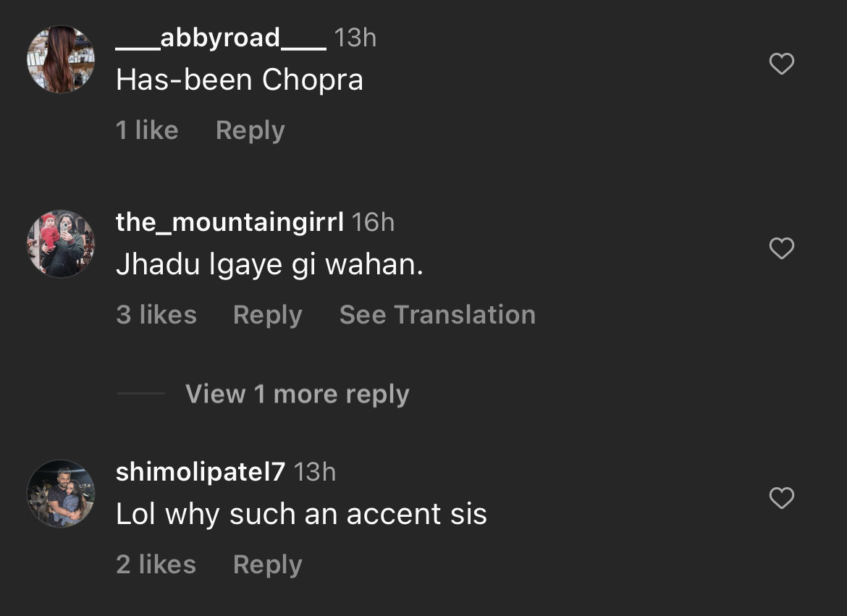Go to the the_mountaingirrl username link
Image resolution: width=847 pixels, height=616 pixels.
pos(229,222)
